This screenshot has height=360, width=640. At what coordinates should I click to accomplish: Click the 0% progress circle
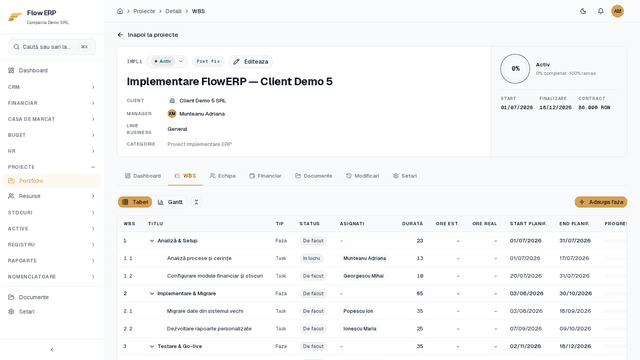pos(515,69)
